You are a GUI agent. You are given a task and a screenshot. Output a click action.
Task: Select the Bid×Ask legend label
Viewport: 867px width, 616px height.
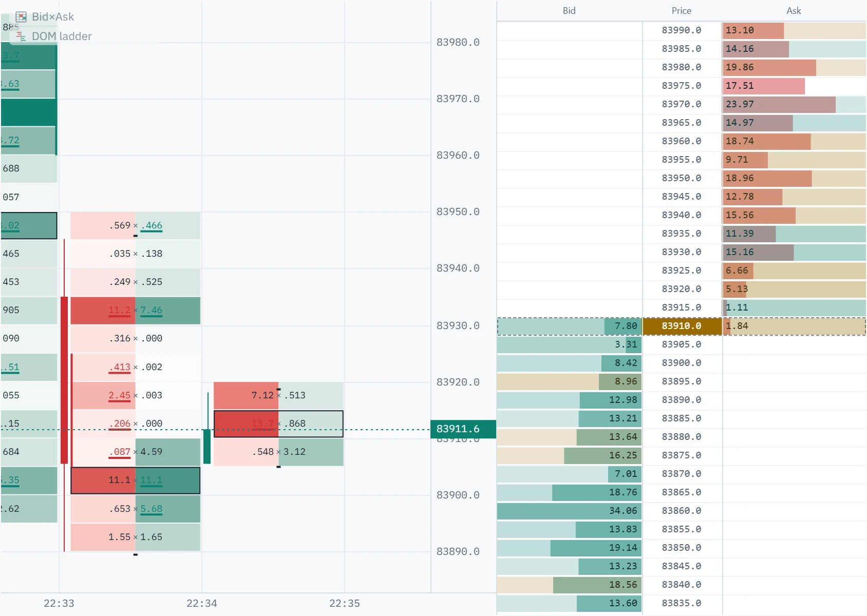pos(53,17)
